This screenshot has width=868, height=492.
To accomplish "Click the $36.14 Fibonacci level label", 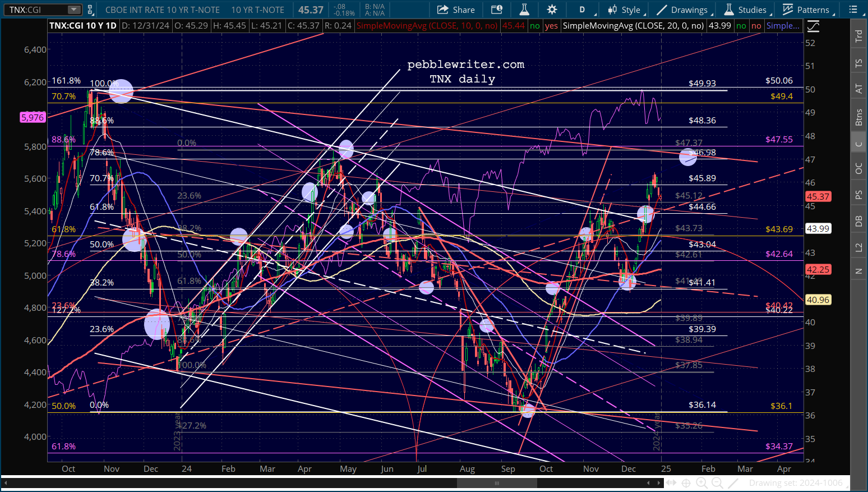I will coord(703,404).
